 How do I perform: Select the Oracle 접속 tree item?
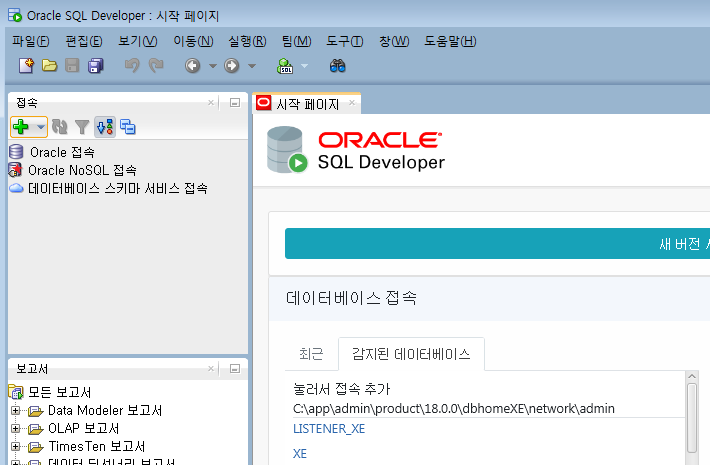[x=62, y=152]
